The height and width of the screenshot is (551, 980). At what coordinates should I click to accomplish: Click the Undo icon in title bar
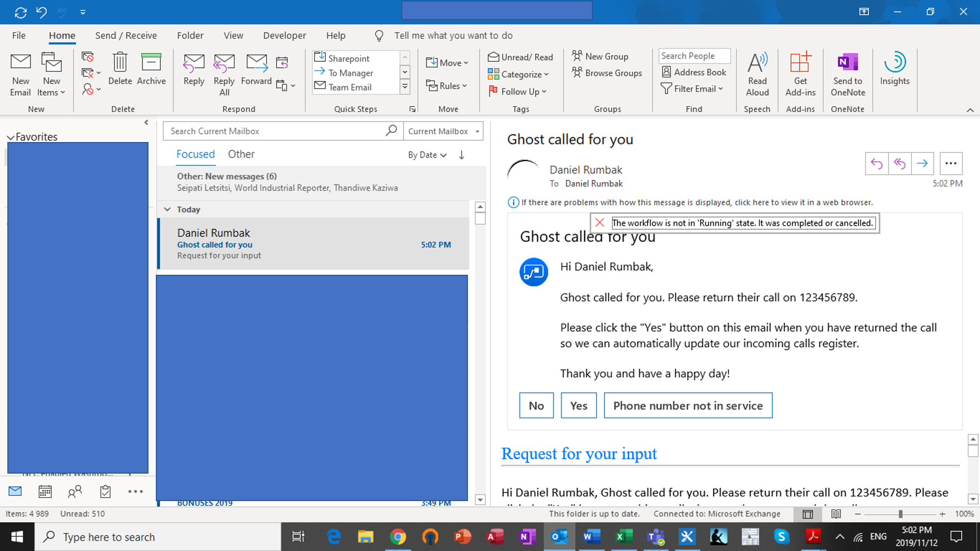point(42,12)
